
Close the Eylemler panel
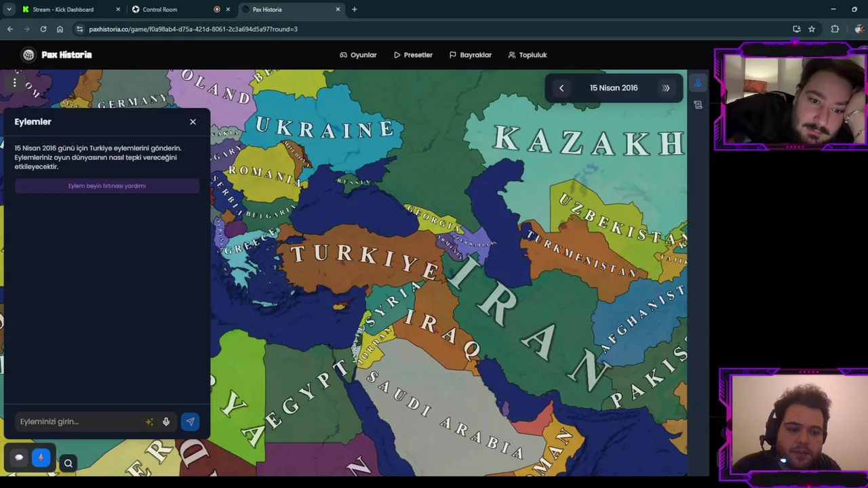(193, 122)
